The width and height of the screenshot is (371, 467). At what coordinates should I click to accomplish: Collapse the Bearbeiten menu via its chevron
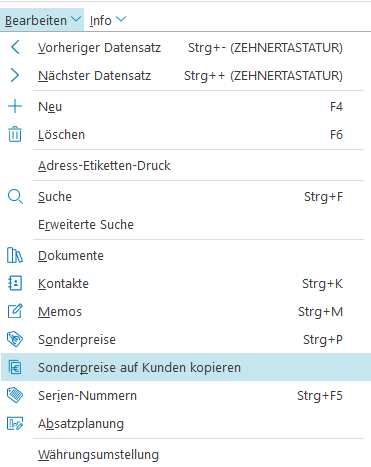[x=76, y=19]
